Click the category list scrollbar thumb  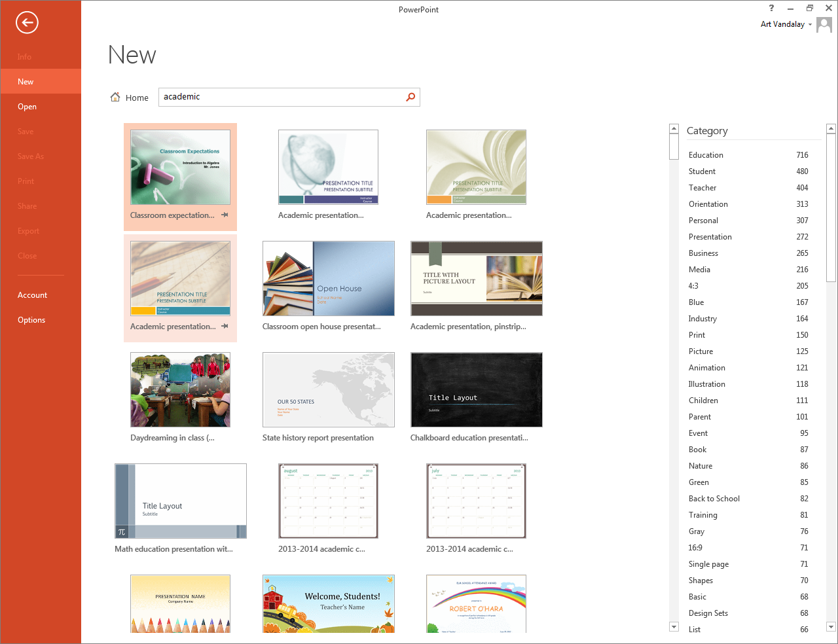[x=831, y=207]
